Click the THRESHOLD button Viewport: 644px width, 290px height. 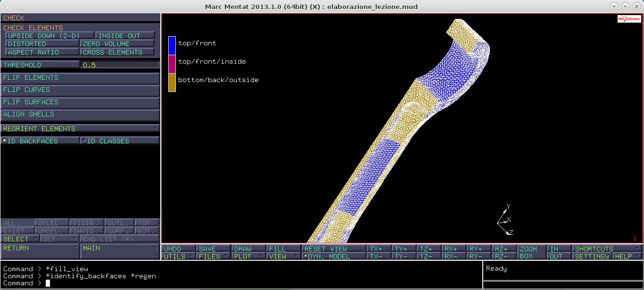pos(40,65)
